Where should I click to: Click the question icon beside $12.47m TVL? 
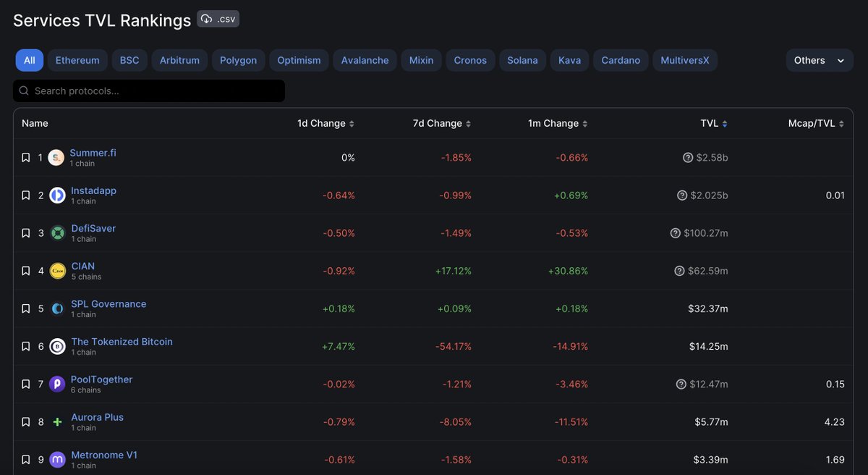click(x=681, y=384)
